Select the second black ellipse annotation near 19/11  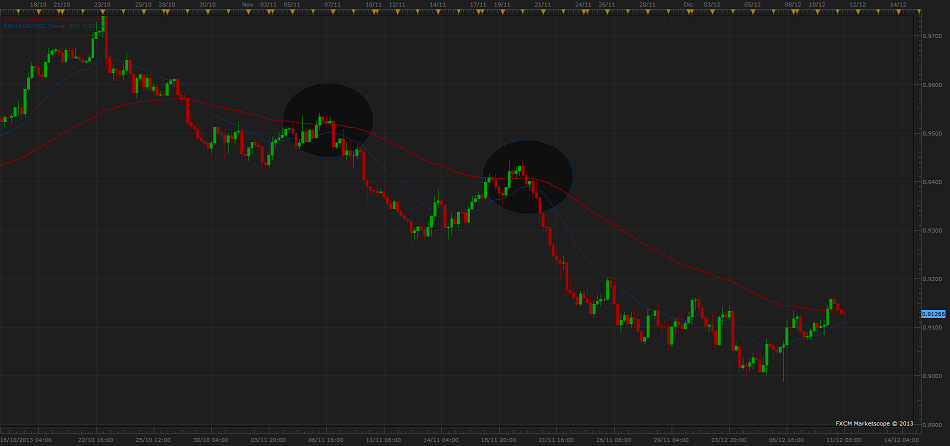pos(528,177)
